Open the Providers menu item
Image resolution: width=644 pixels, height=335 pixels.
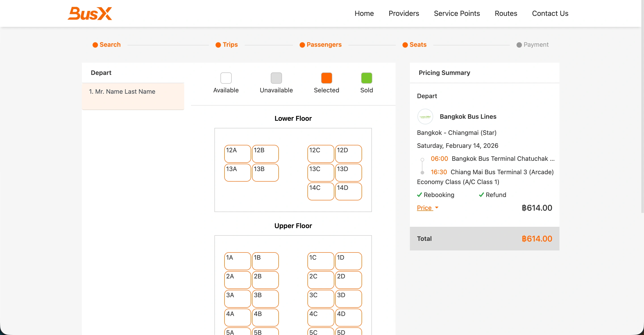point(404,13)
